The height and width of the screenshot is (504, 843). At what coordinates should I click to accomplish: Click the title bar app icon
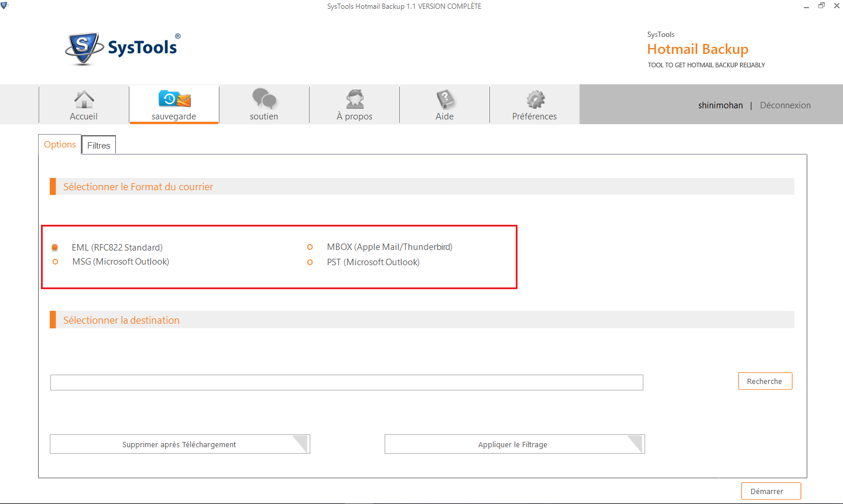pyautogui.click(x=5, y=5)
